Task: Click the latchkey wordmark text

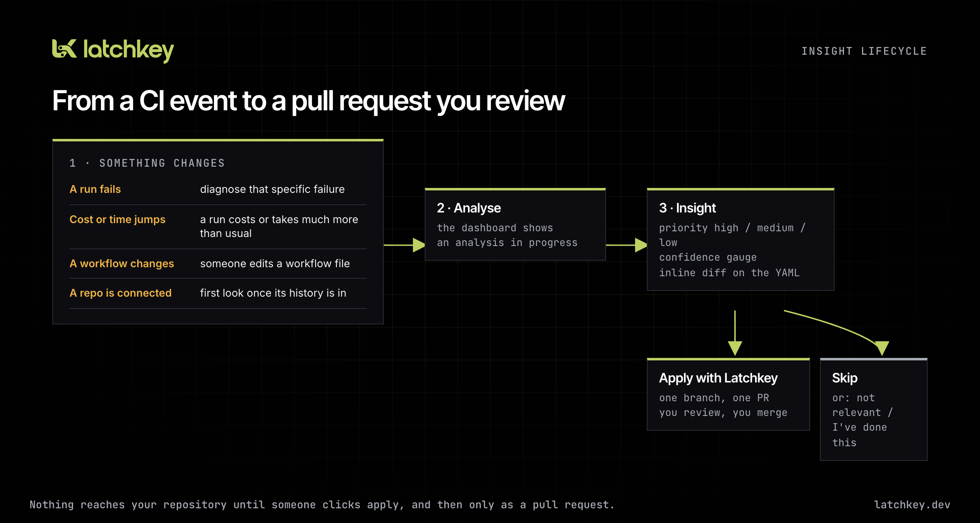Action: click(129, 51)
